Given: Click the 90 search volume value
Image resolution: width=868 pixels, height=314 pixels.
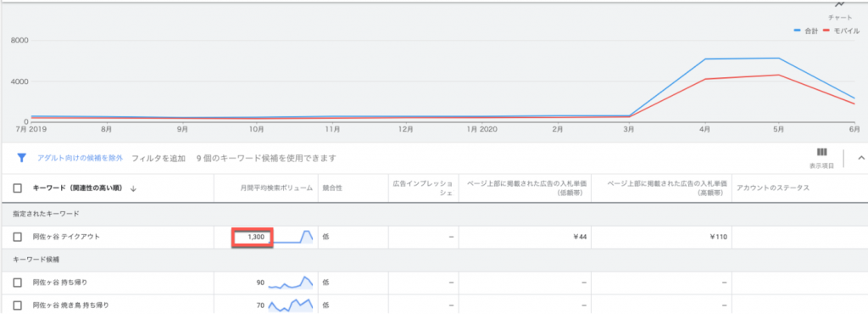Looking at the screenshot, I should [x=260, y=283].
